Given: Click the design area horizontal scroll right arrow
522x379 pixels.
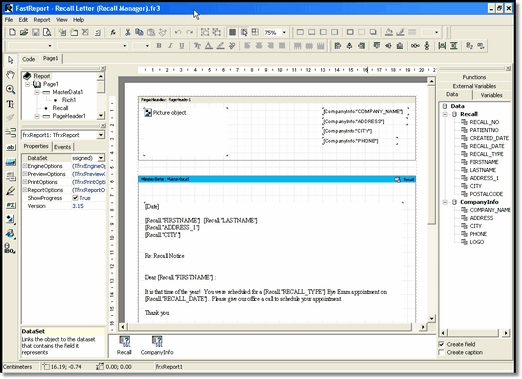Looking at the screenshot, I should [423, 327].
